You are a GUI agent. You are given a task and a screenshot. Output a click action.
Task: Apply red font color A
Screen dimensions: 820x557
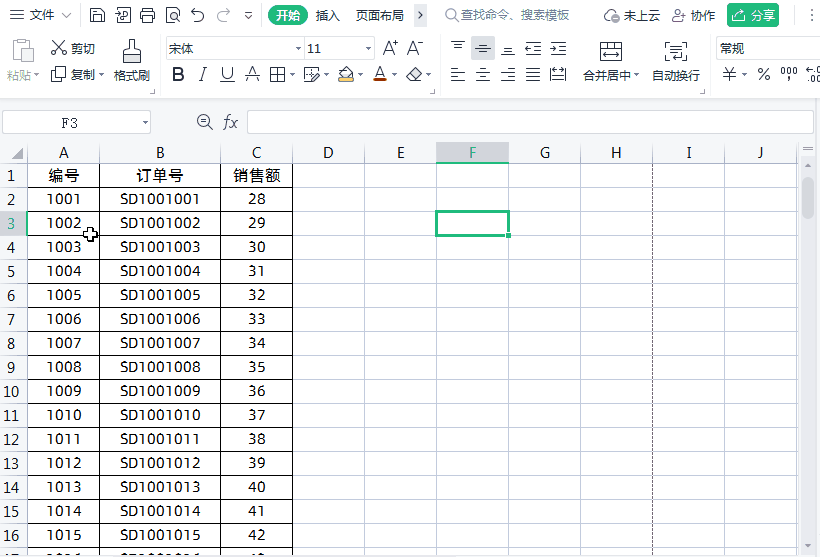(380, 74)
